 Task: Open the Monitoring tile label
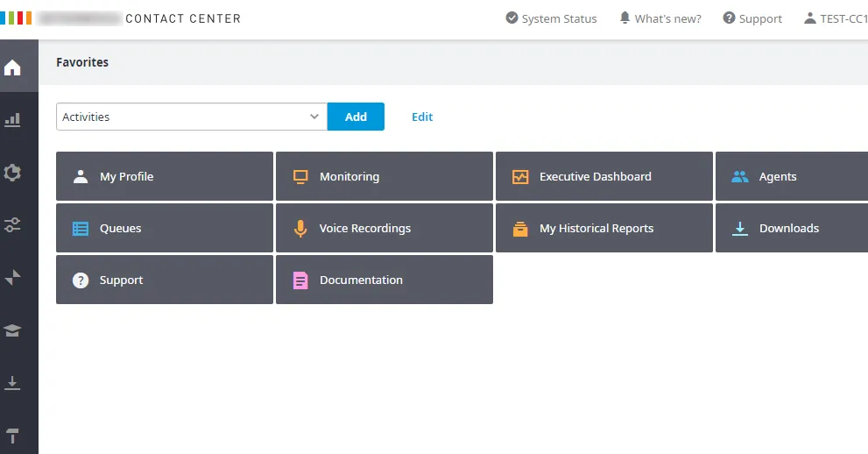(349, 177)
